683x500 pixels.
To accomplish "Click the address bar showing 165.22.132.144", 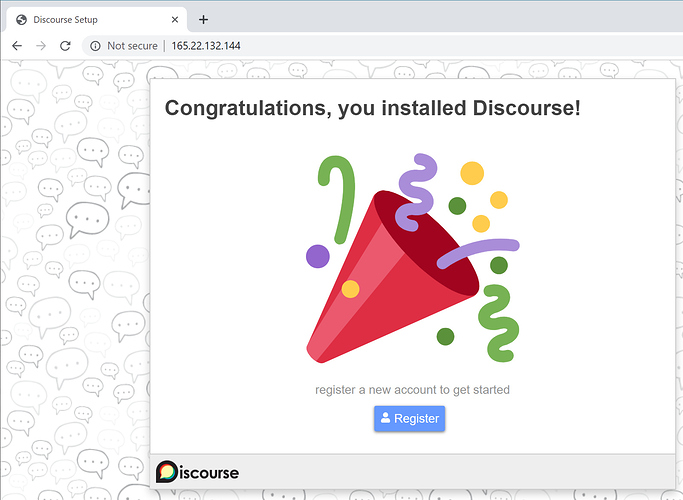I will [383, 46].
